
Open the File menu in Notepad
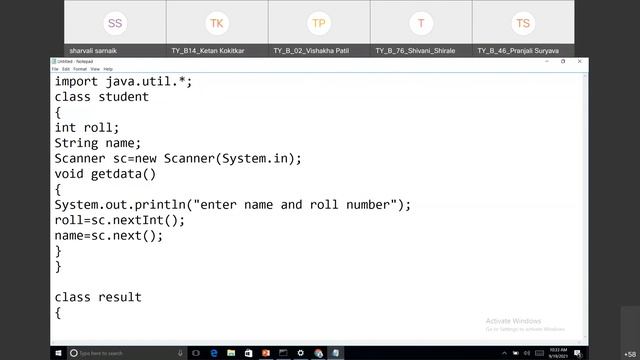pyautogui.click(x=55, y=69)
